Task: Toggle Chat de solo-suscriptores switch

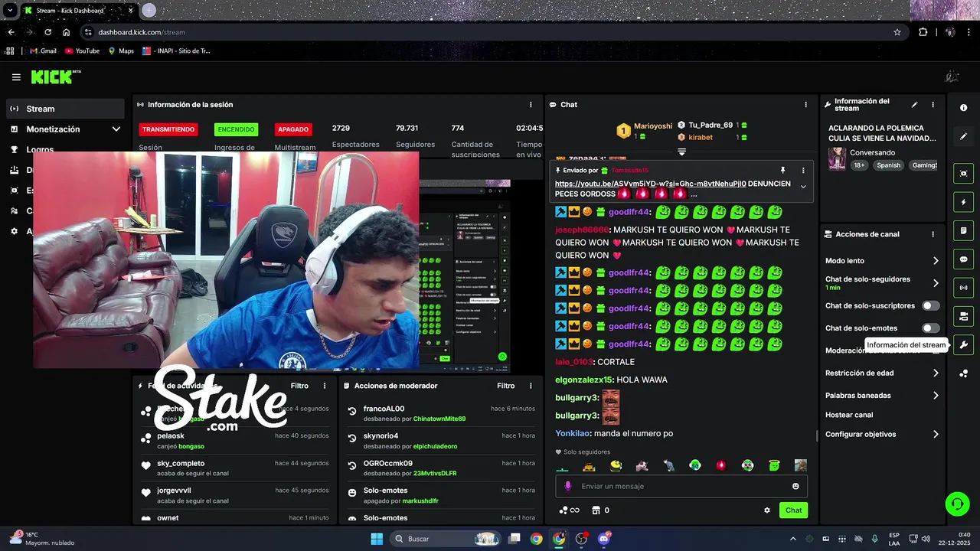Action: click(x=930, y=305)
